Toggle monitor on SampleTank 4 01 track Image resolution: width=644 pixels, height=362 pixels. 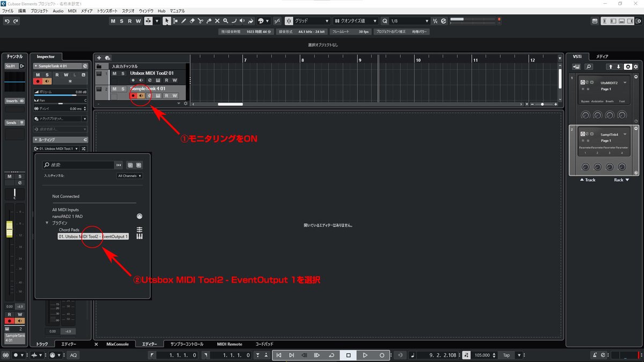141,95
